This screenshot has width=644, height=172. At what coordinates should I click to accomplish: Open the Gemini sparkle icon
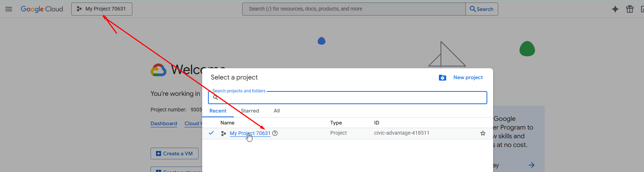[615, 9]
